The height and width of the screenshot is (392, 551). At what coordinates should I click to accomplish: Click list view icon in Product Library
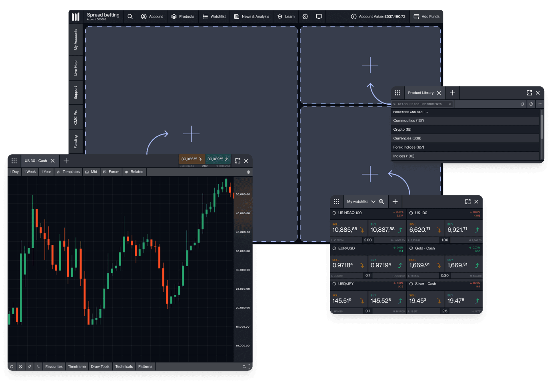(540, 104)
